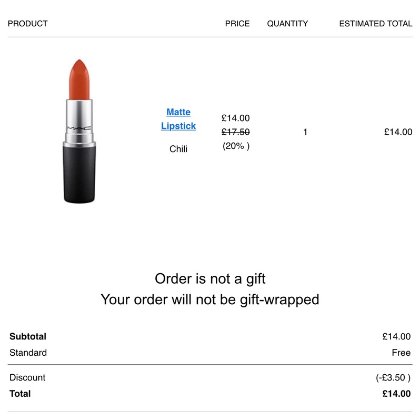Click the Standard shipping label
This screenshot has width=420, height=420.
28,353
